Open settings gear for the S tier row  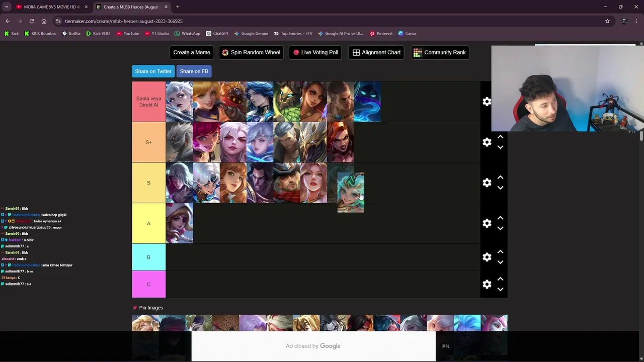point(487,183)
